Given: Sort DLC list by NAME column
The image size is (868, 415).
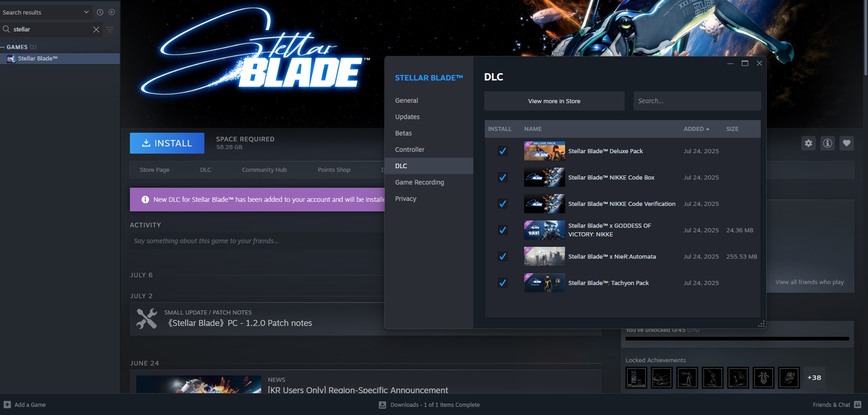Looking at the screenshot, I should pos(533,129).
